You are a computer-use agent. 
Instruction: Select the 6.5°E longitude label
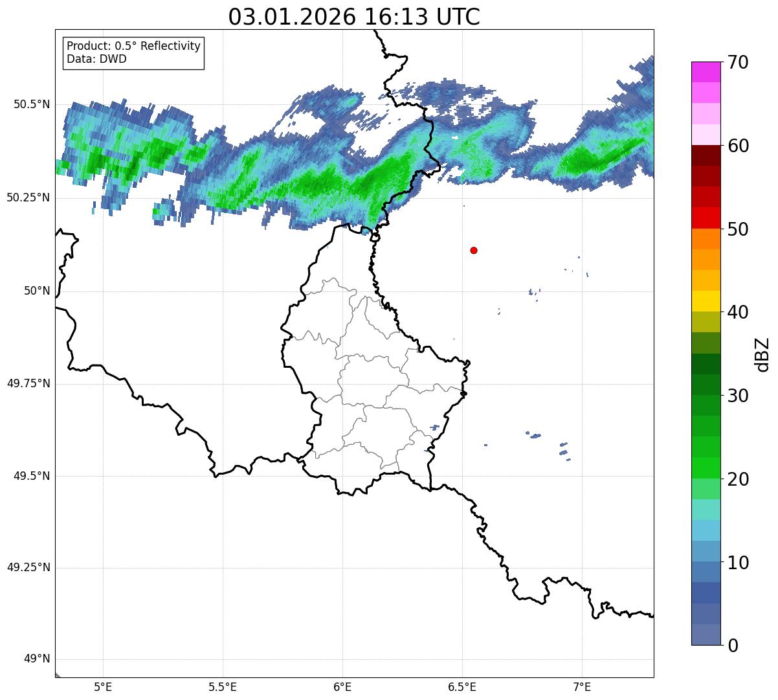point(462,687)
